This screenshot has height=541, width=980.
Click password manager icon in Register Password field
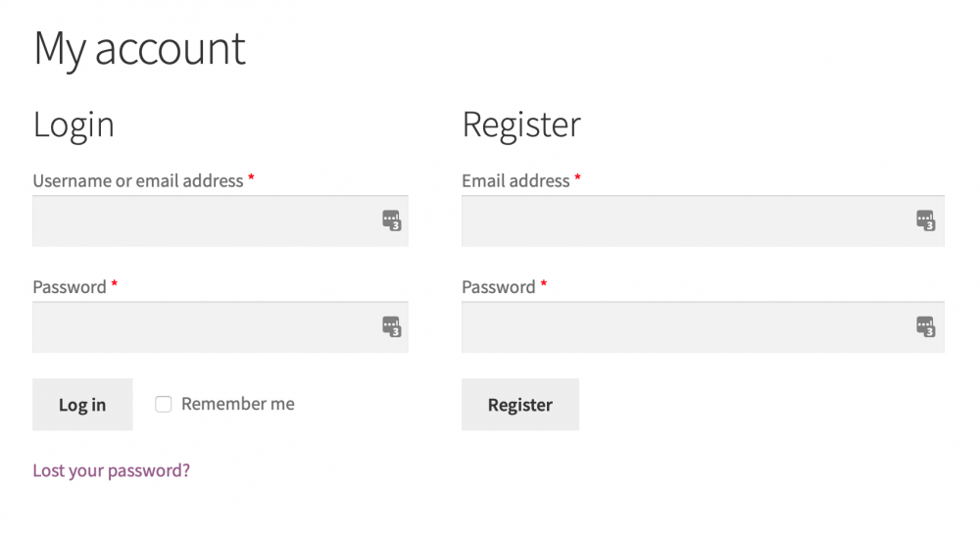[925, 326]
